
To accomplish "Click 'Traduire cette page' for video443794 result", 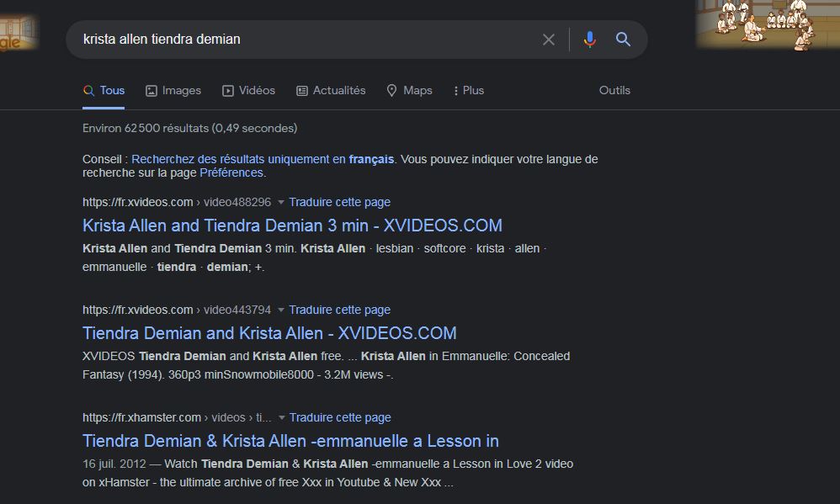I will (x=340, y=310).
